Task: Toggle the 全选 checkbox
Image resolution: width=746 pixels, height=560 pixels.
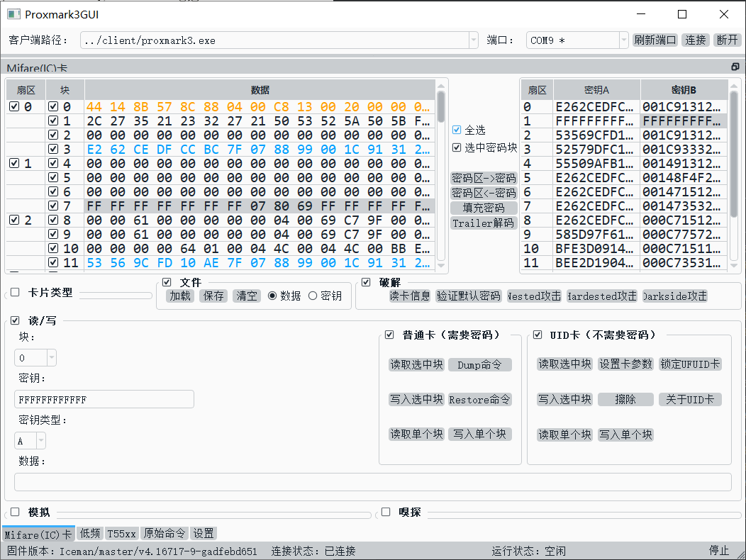Action: [x=457, y=130]
